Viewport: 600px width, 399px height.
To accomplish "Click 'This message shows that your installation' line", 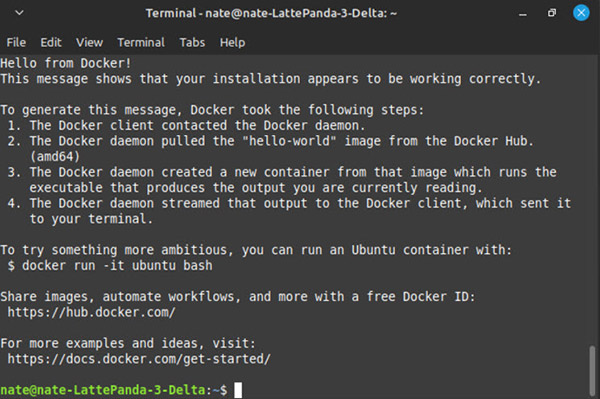I will click(x=271, y=79).
